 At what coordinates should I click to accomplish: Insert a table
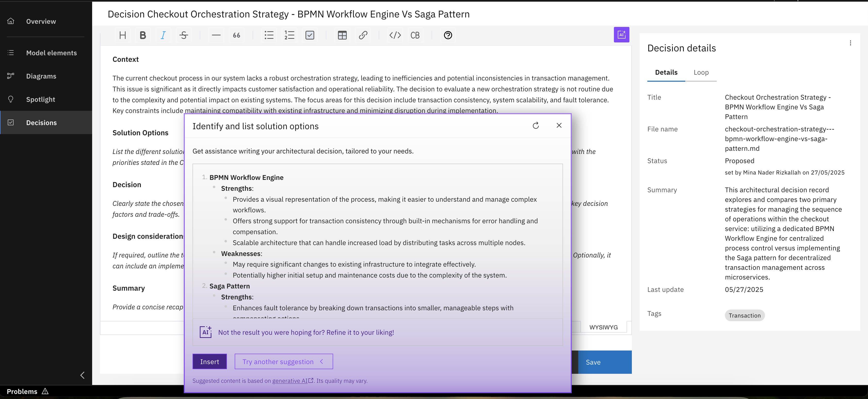click(342, 35)
